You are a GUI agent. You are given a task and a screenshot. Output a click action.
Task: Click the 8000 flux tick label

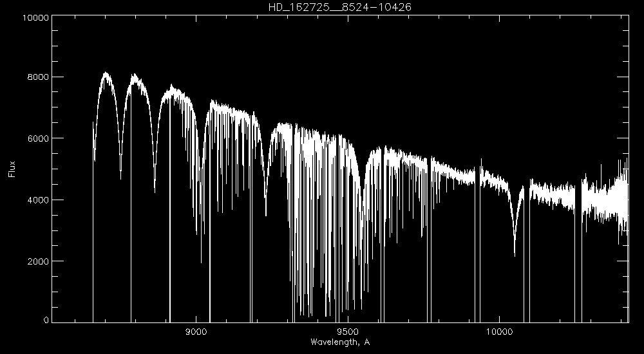[38, 77]
